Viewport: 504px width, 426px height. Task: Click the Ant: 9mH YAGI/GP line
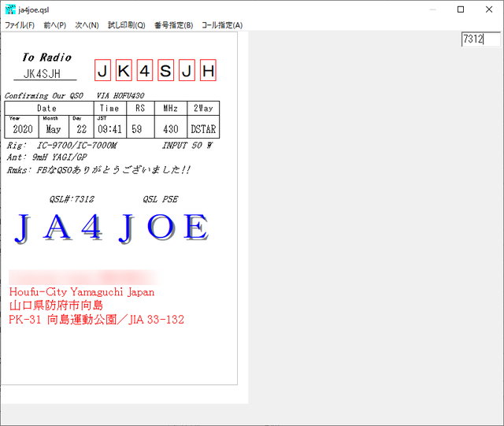click(x=47, y=157)
